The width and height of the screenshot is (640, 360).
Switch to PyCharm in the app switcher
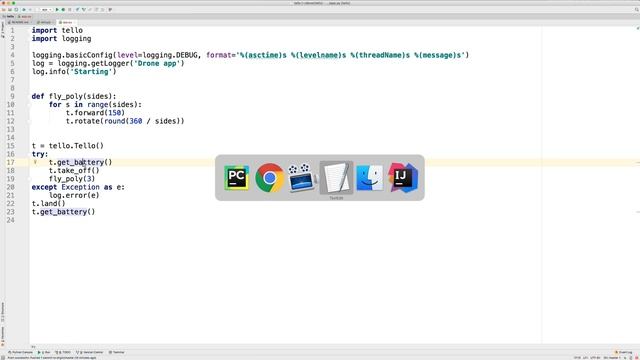click(x=237, y=178)
